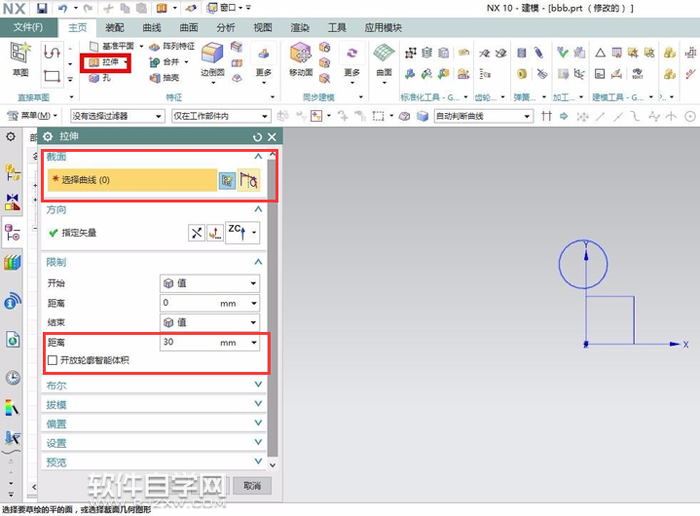Click the reverse direction icon in vector row
Viewport: 700px width, 516px height.
point(197,233)
